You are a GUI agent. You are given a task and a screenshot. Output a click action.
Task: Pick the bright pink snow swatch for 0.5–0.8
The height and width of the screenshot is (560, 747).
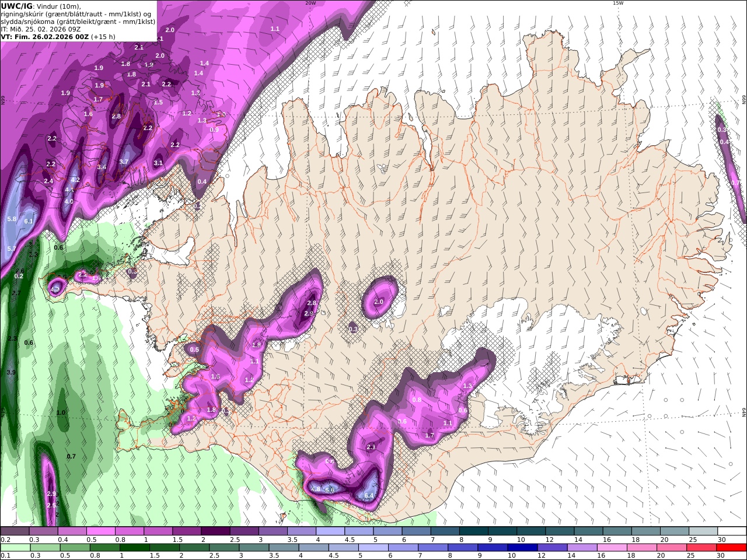pos(101,531)
